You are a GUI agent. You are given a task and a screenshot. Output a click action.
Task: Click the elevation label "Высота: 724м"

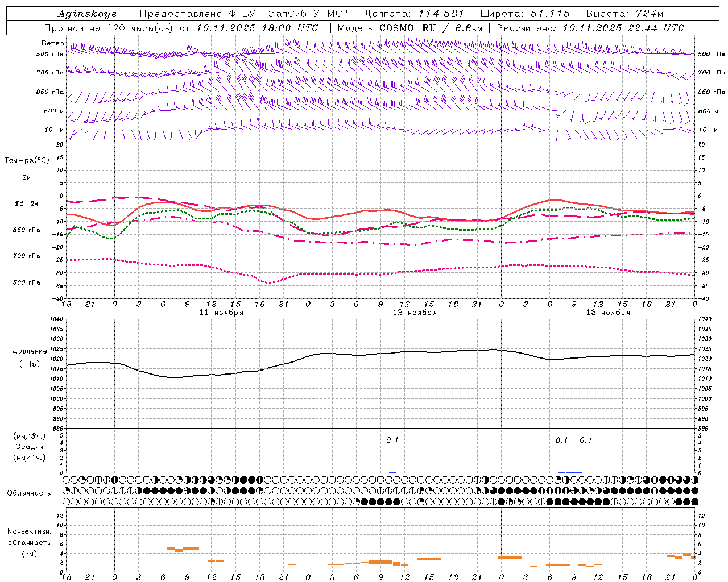pos(624,14)
